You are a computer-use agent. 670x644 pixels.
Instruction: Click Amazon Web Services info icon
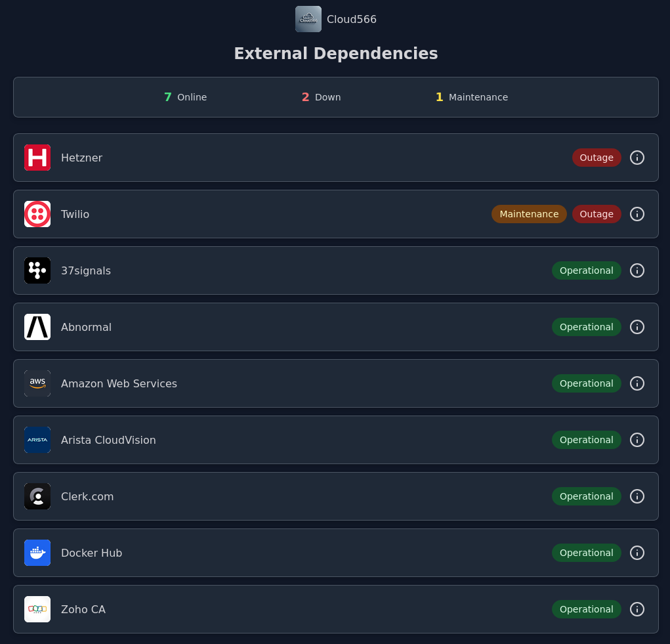click(637, 383)
